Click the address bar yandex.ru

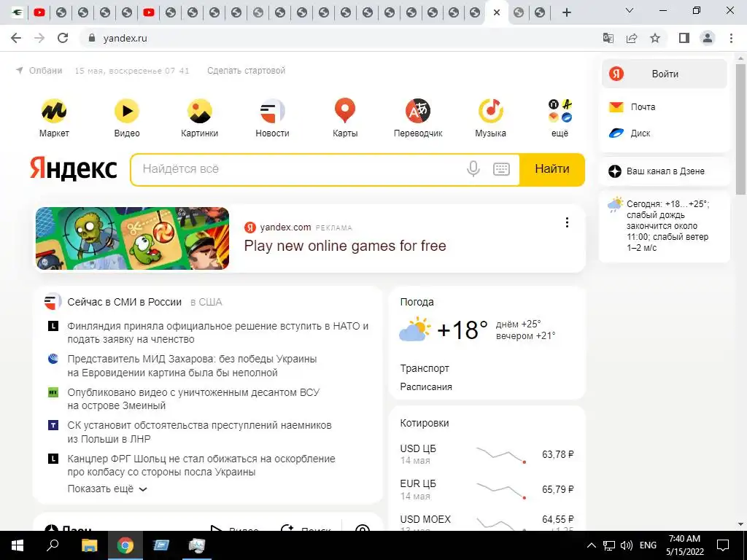click(125, 38)
